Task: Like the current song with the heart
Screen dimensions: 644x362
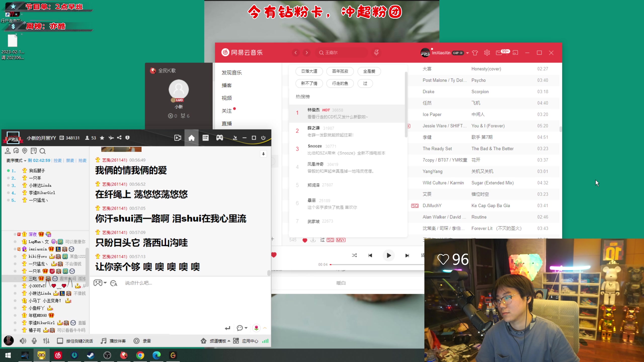Action: [x=274, y=255]
